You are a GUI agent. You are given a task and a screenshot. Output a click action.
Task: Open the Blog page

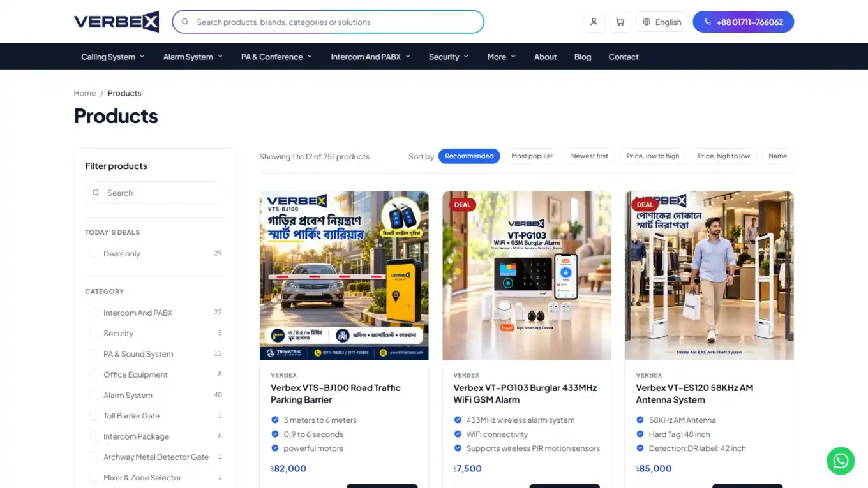tap(583, 57)
